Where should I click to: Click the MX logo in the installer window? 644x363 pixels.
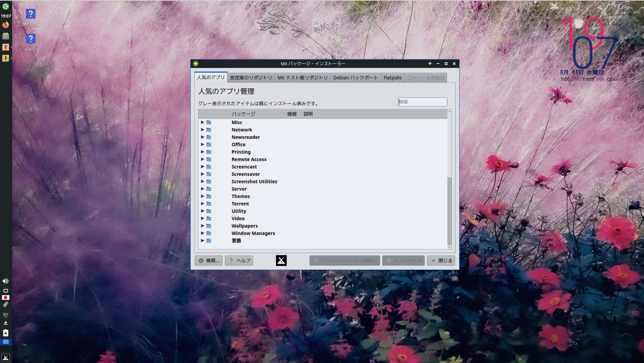coord(281,261)
